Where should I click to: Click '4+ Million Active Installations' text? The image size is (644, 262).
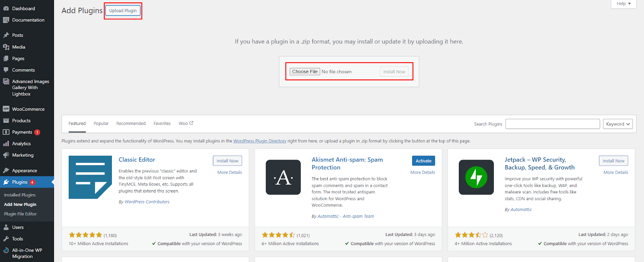(483, 244)
